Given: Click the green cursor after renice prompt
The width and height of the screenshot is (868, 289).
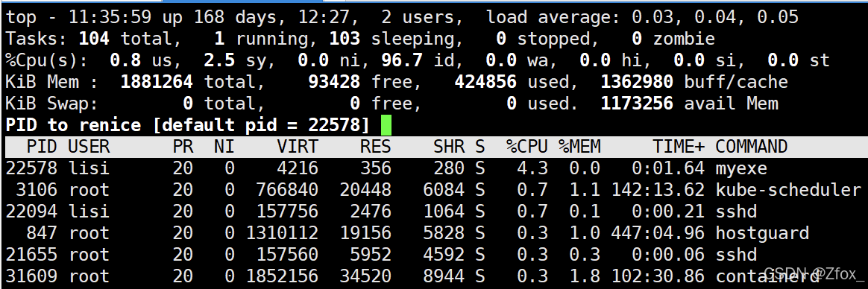Looking at the screenshot, I should click(386, 125).
